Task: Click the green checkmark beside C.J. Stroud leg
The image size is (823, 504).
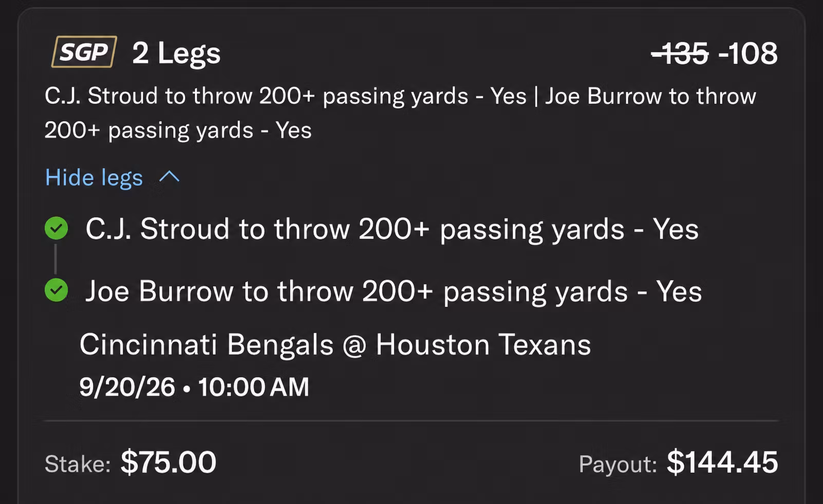Action: pyautogui.click(x=57, y=228)
